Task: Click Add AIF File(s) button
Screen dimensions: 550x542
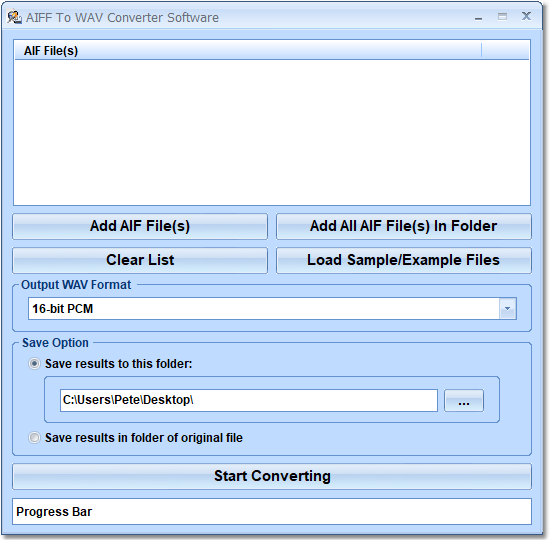Action: (140, 226)
